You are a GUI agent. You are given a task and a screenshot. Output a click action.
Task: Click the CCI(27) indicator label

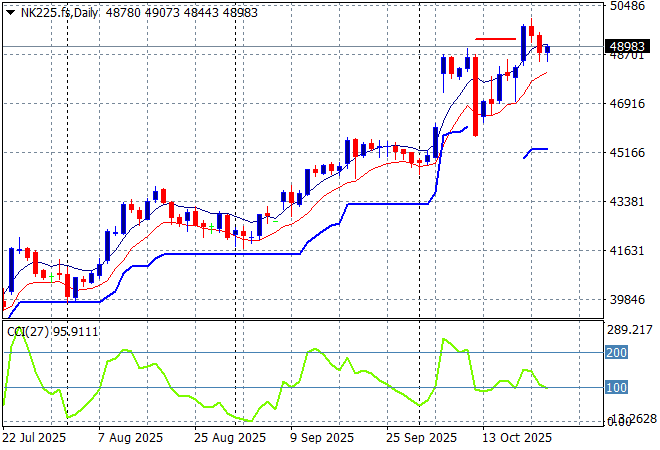click(x=24, y=332)
